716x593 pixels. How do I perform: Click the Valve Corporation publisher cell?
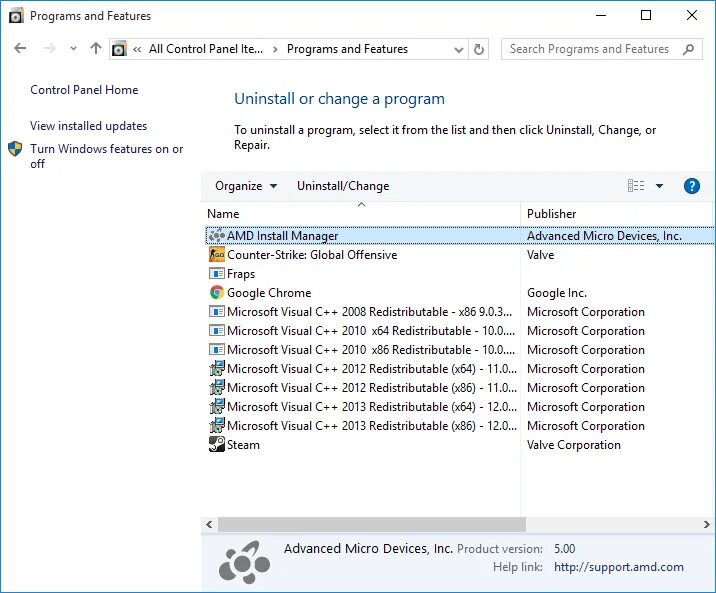[x=574, y=445]
